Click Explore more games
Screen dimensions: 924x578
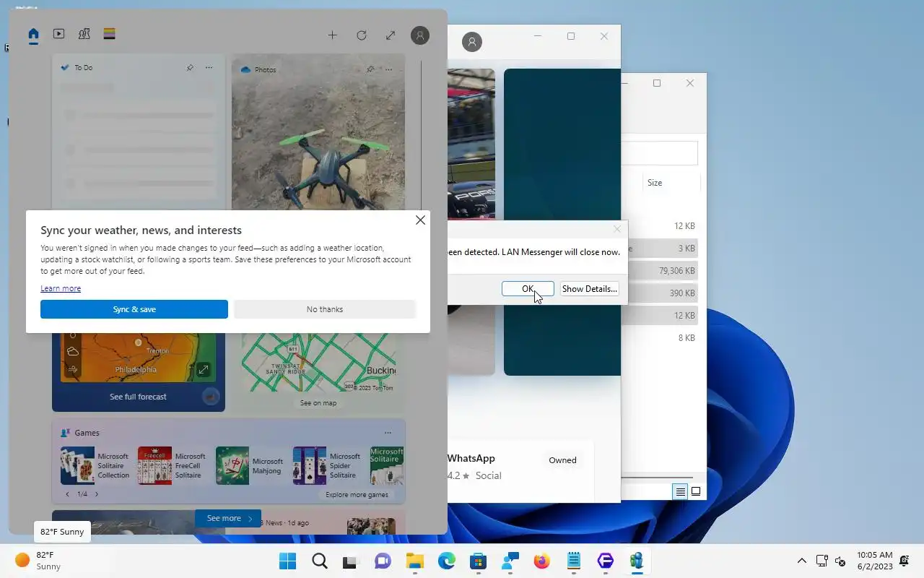pos(357,495)
